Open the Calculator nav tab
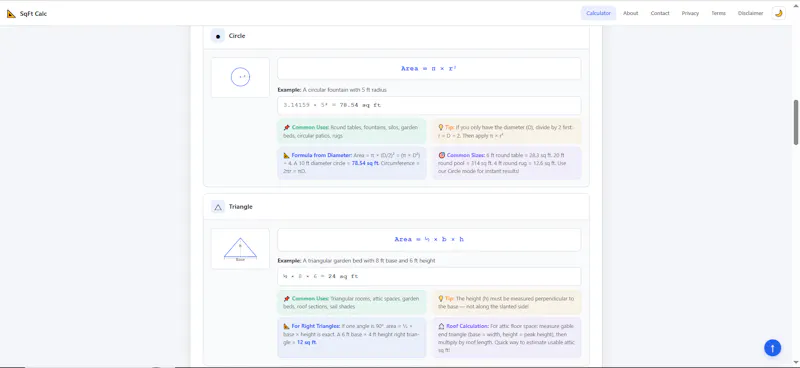Viewport: 800px width, 368px height. pos(598,13)
